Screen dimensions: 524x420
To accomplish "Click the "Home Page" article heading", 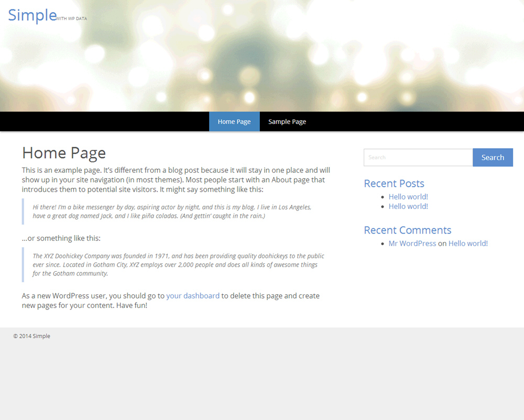I will [64, 153].
